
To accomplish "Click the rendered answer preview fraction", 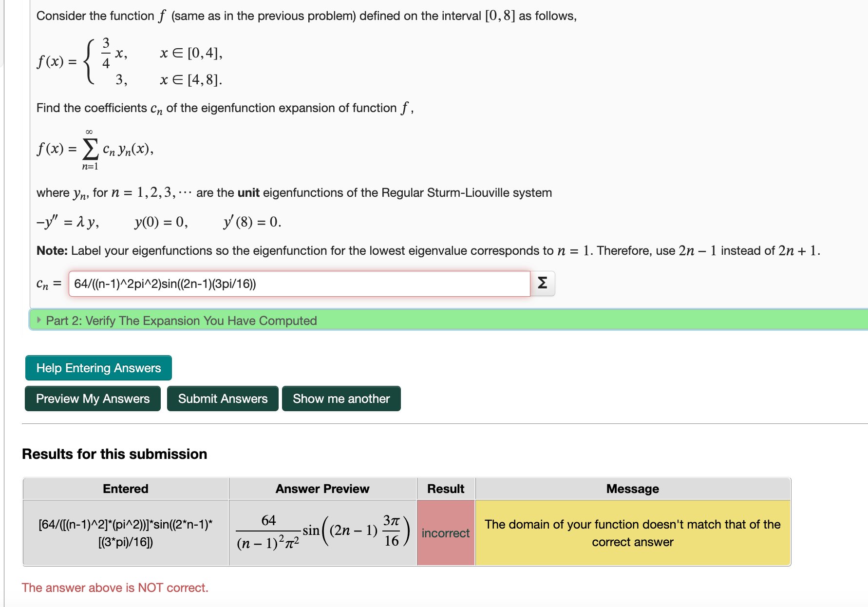I will point(322,533).
